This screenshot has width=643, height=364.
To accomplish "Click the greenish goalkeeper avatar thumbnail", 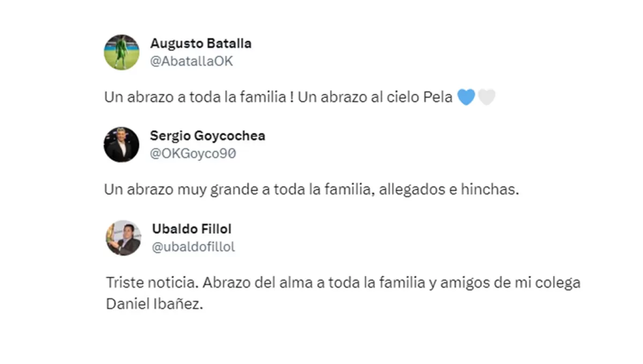I will click(x=122, y=52).
